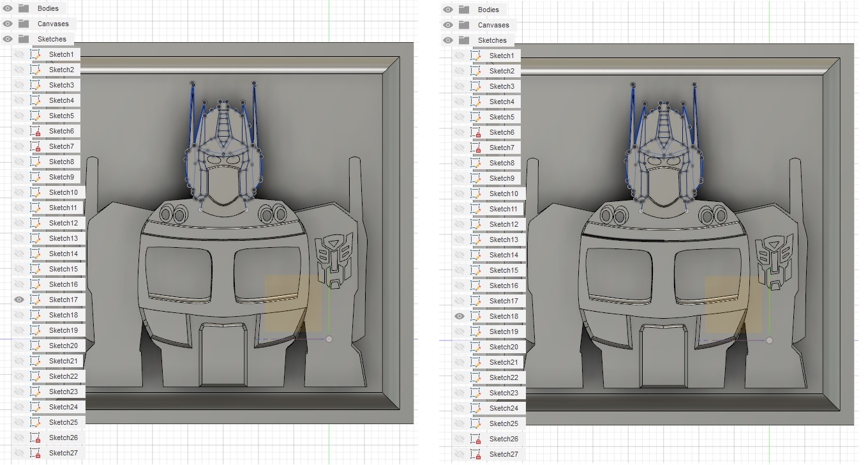
Task: Click Canvases folder icon in left browser
Action: (x=24, y=24)
